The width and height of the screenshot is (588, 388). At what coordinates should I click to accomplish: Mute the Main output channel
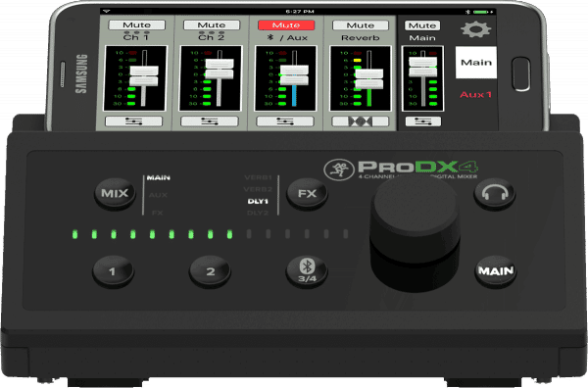(x=421, y=25)
